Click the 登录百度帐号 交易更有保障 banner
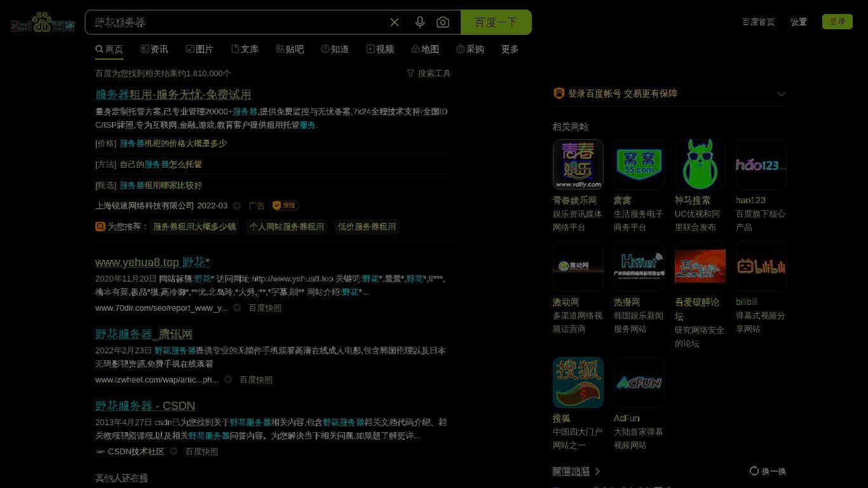 670,93
